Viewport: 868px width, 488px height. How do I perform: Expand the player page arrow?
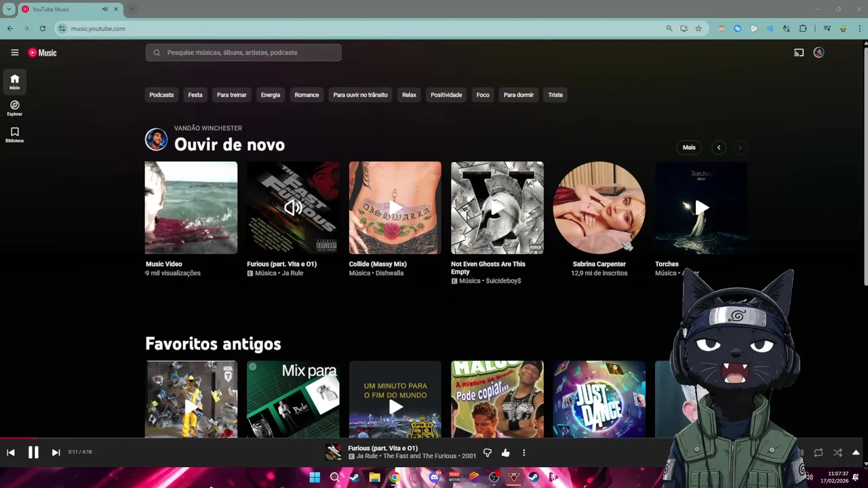pyautogui.click(x=856, y=452)
